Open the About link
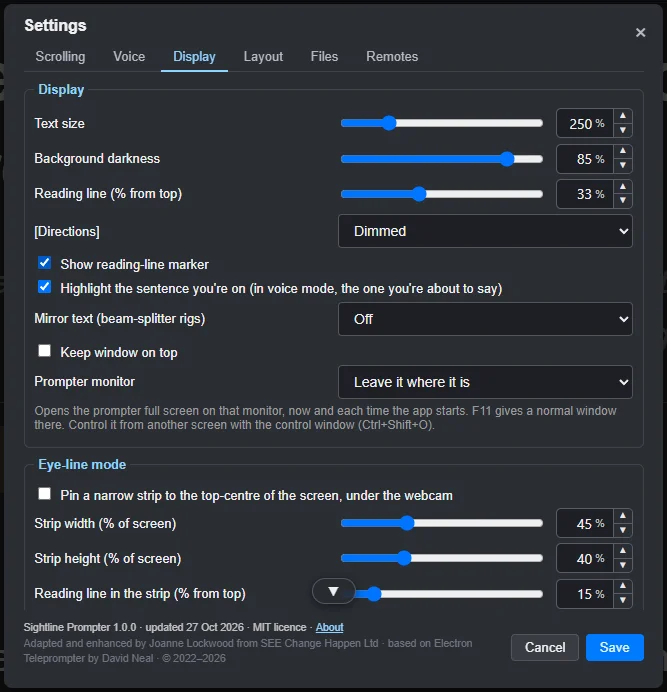 (x=329, y=627)
